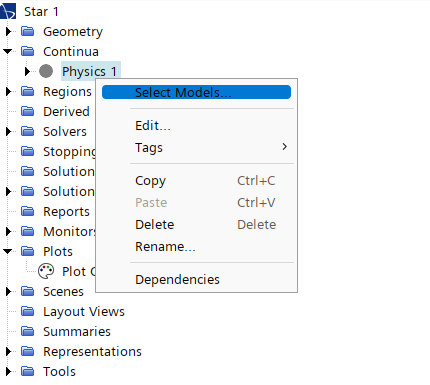The image size is (430, 385).
Task: Click the Scenes folder icon
Action: tap(28, 291)
